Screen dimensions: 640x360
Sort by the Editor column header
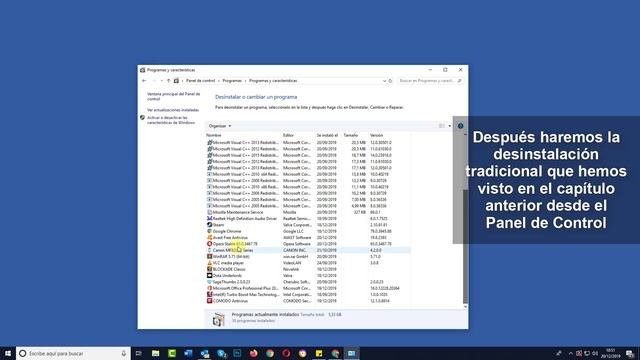click(x=288, y=135)
